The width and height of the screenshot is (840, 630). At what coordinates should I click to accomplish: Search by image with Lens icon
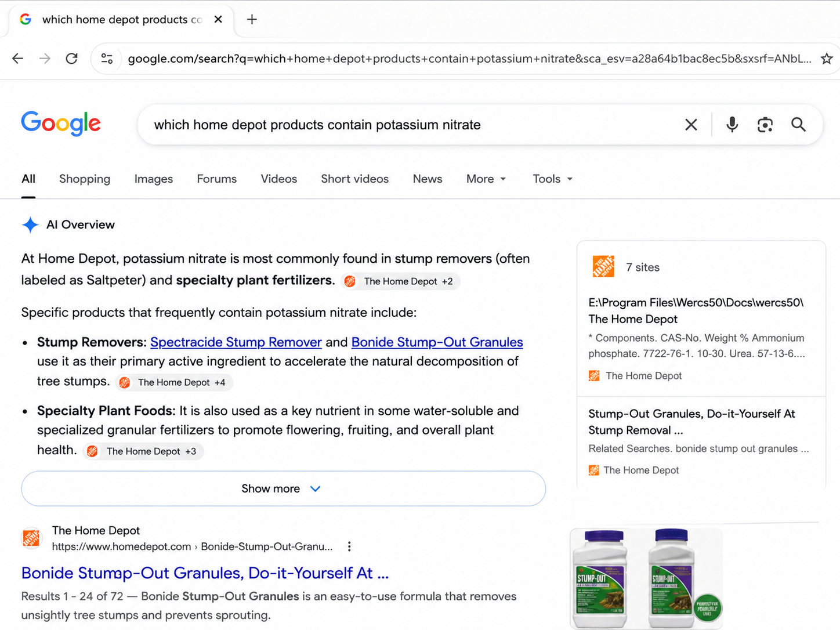click(x=765, y=125)
